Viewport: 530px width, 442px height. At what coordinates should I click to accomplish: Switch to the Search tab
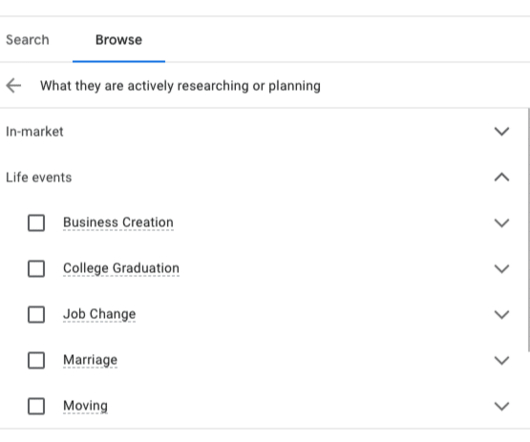[x=27, y=40]
